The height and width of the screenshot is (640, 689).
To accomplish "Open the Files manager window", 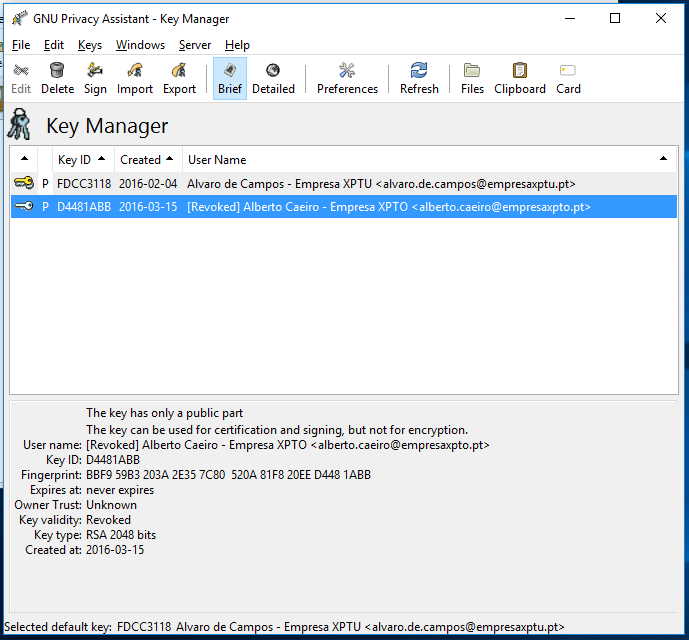I will (x=472, y=78).
